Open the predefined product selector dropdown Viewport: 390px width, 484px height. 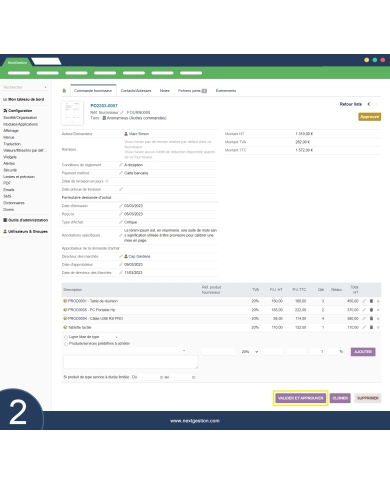tap(125, 351)
